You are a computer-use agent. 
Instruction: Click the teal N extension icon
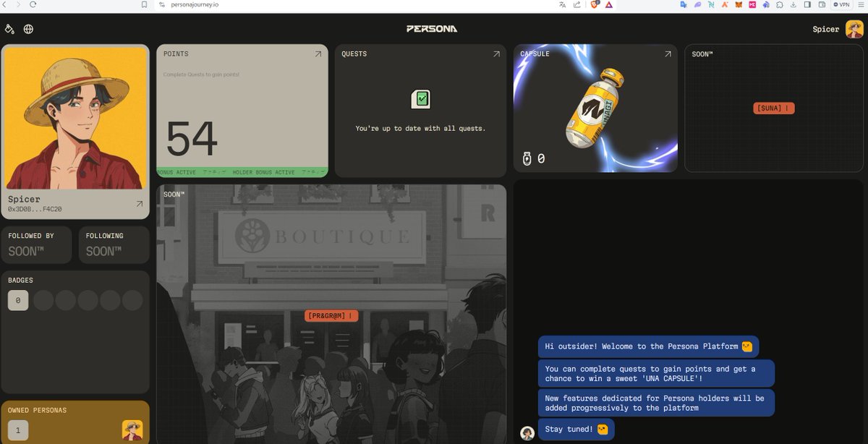(x=711, y=4)
